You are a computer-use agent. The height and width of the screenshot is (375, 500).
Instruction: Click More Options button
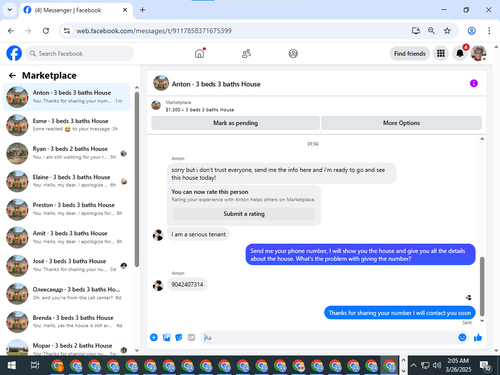[x=401, y=123]
